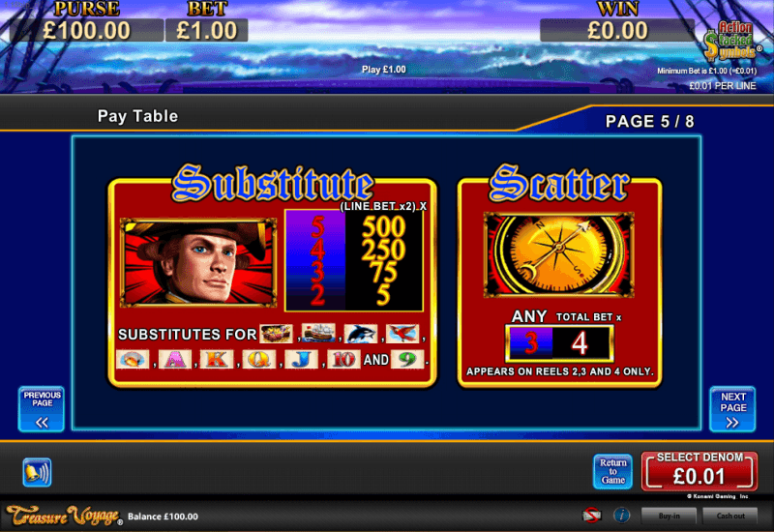Click the blue J card symbol
Image resolution: width=774 pixels, height=532 pixels.
(x=302, y=359)
